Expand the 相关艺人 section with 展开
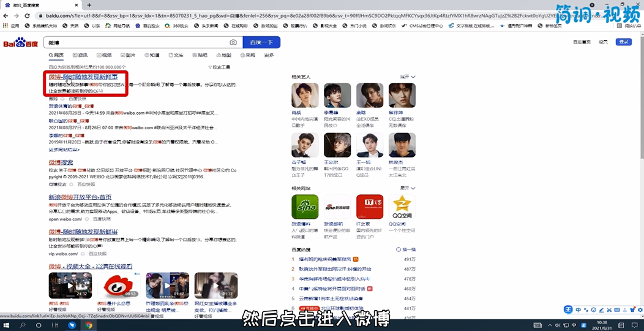This screenshot has width=644, height=331. click(406, 77)
